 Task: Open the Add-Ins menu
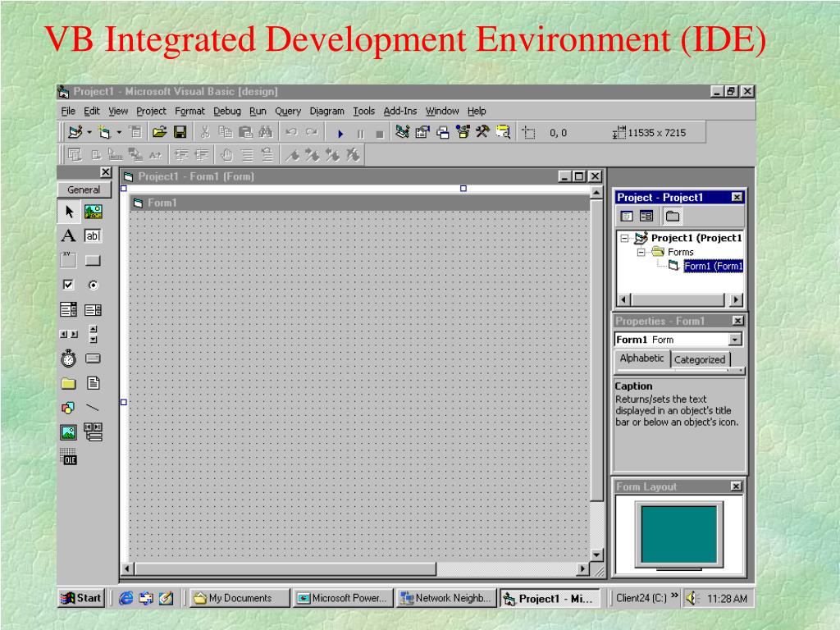click(399, 111)
